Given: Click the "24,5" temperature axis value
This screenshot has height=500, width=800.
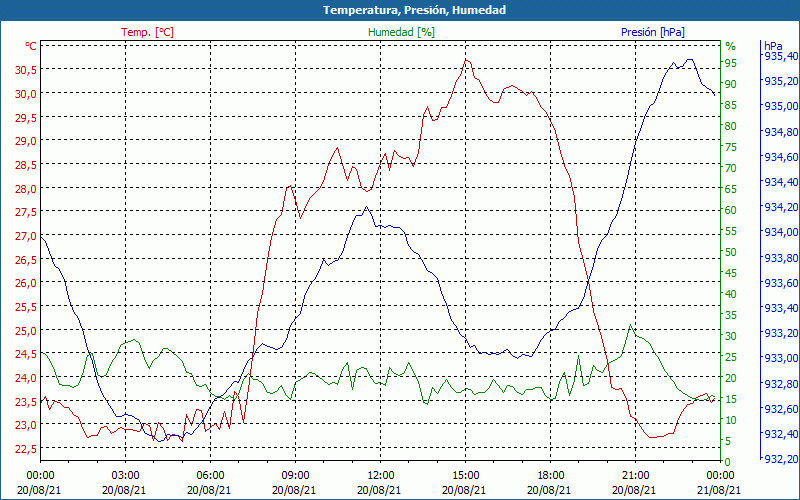Looking at the screenshot, I should [x=26, y=354].
